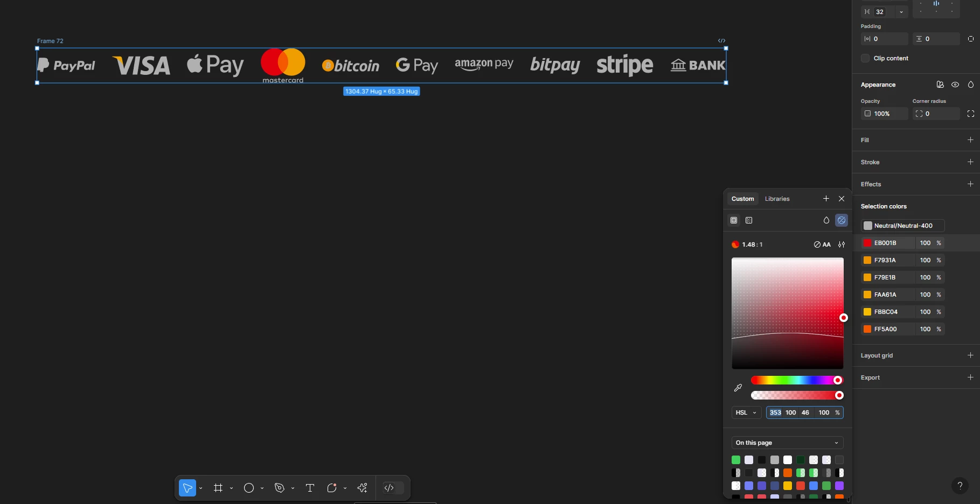
Task: Expand Frame tool options arrow
Action: [x=231, y=488]
